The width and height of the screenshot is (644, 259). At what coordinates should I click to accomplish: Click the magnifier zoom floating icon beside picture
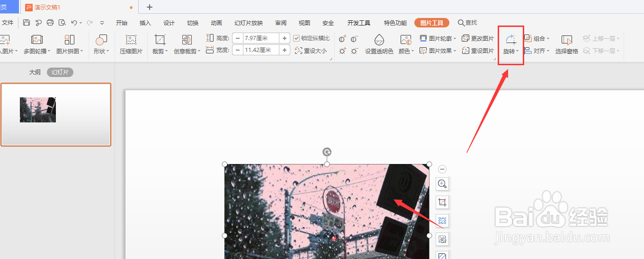442,184
